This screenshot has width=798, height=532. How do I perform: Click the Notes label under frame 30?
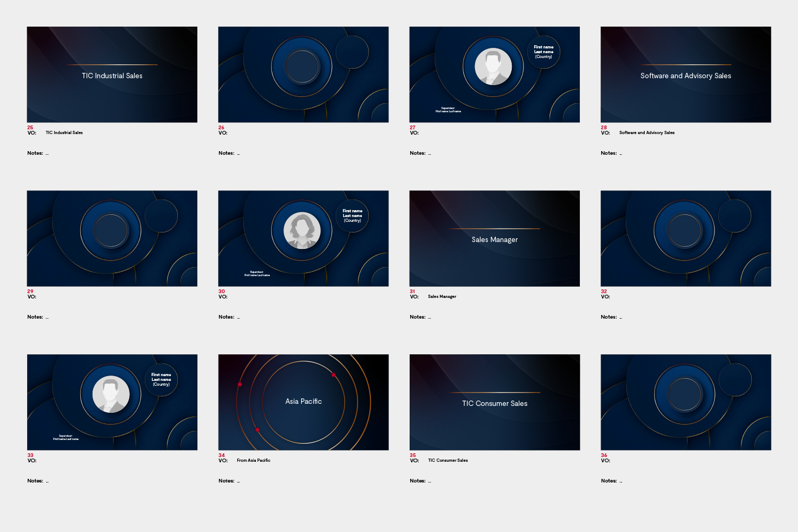(x=226, y=317)
